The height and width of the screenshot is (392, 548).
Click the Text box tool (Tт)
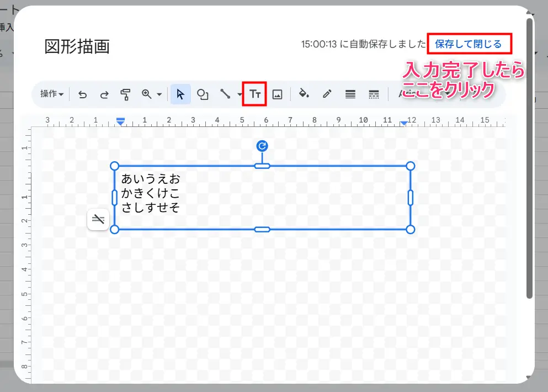(254, 94)
